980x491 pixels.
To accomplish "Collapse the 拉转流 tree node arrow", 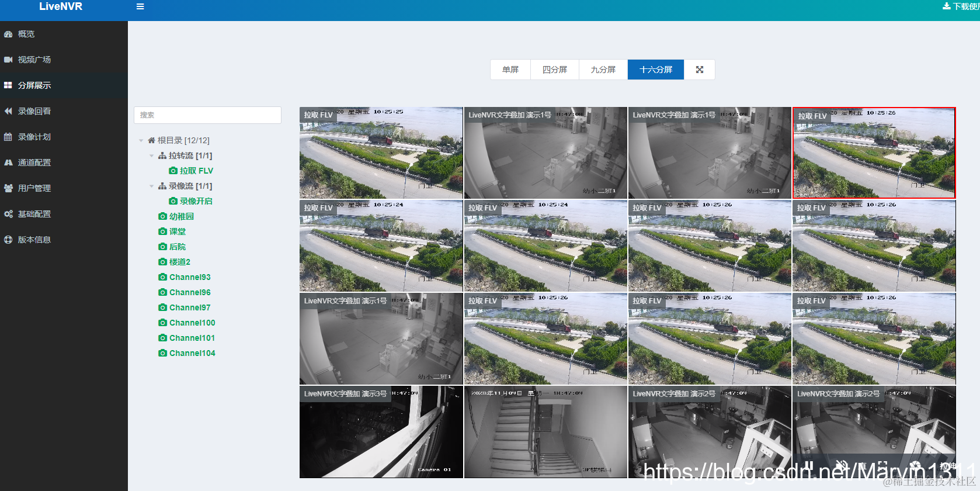I will (151, 155).
